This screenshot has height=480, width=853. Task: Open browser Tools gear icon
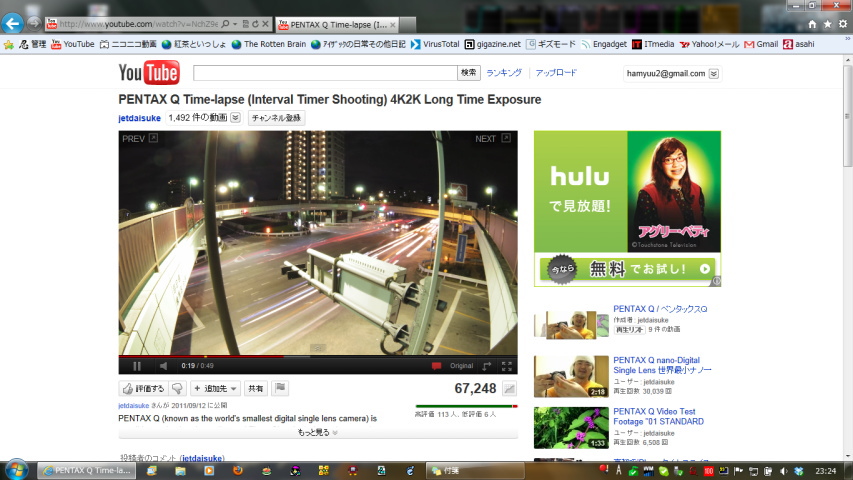843,24
